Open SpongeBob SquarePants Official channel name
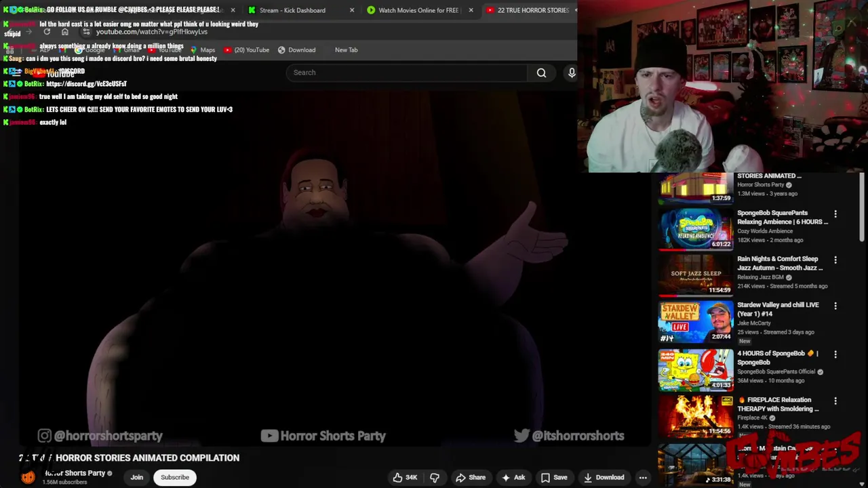 coord(776,371)
